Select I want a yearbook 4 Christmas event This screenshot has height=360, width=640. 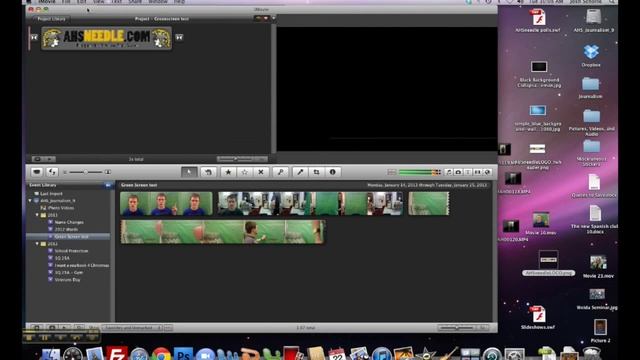pos(82,265)
